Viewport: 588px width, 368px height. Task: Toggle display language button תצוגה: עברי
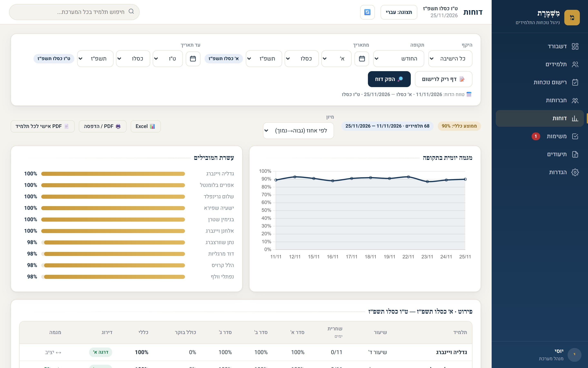click(x=399, y=12)
